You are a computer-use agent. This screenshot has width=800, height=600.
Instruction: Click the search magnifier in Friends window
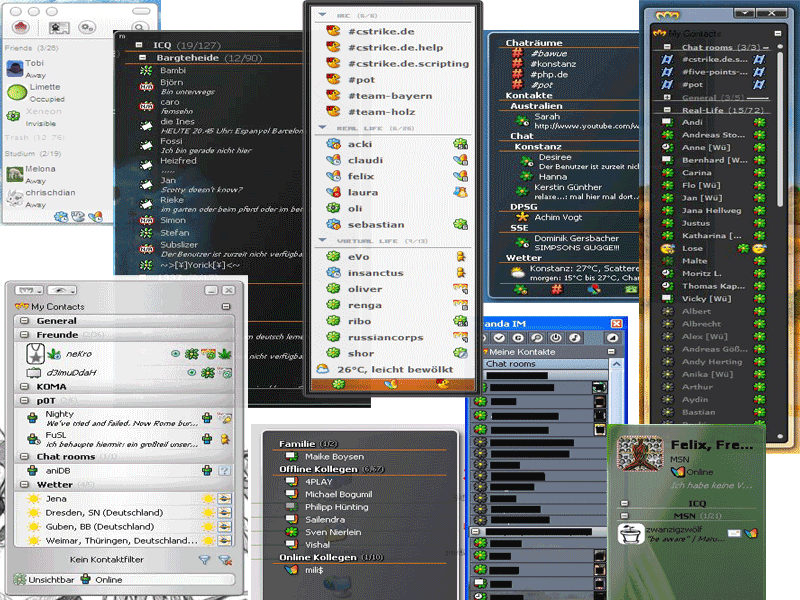point(139,28)
